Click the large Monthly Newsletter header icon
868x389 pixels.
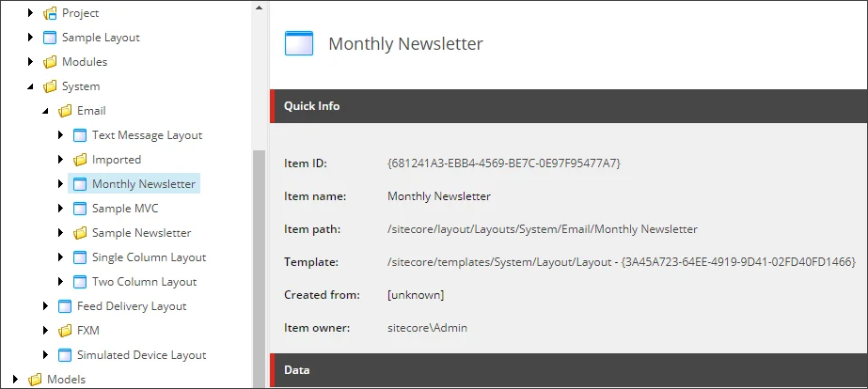click(x=299, y=43)
